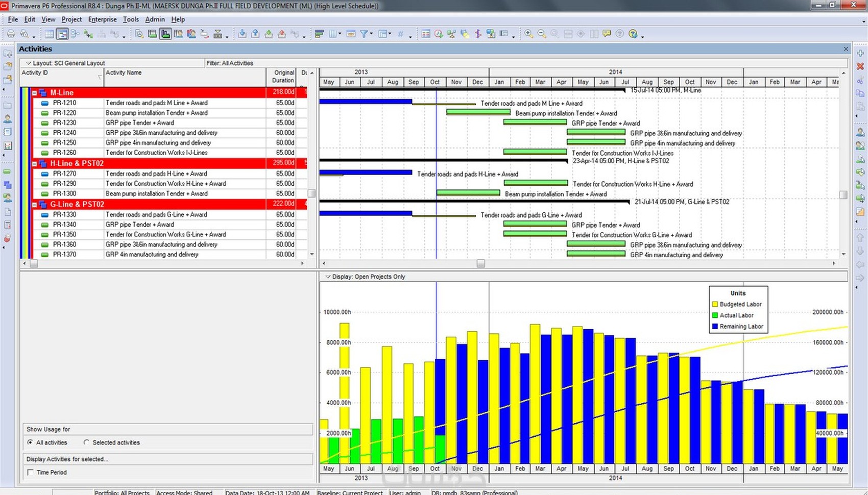This screenshot has height=495, width=868.
Task: Click the Level Resources icon
Action: (x=452, y=34)
